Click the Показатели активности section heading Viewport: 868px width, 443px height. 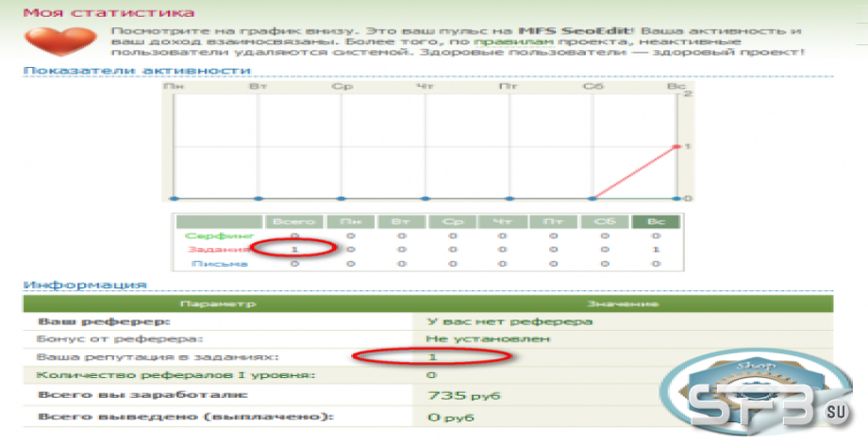[138, 71]
